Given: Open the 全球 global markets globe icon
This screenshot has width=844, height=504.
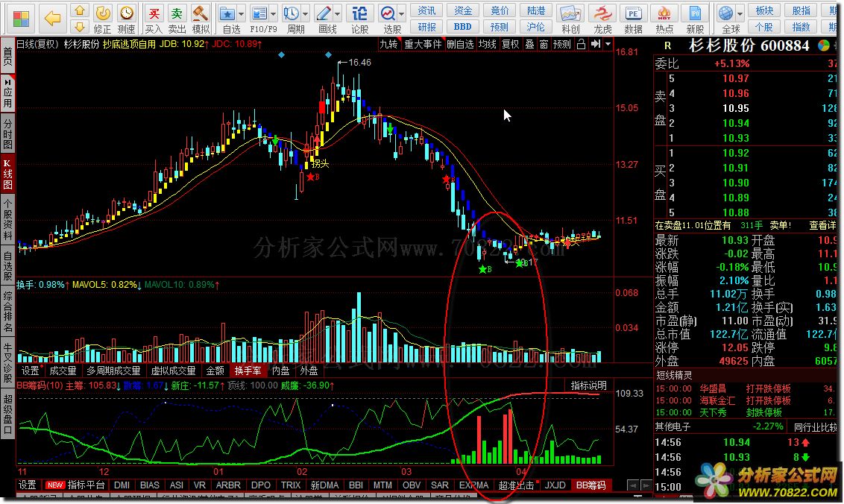Looking at the screenshot, I should tap(727, 19).
